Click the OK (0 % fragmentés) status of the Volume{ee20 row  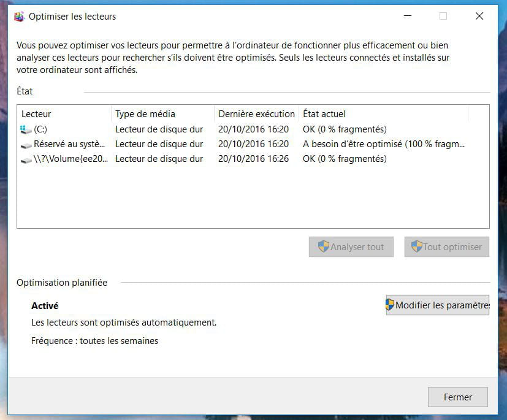(345, 159)
